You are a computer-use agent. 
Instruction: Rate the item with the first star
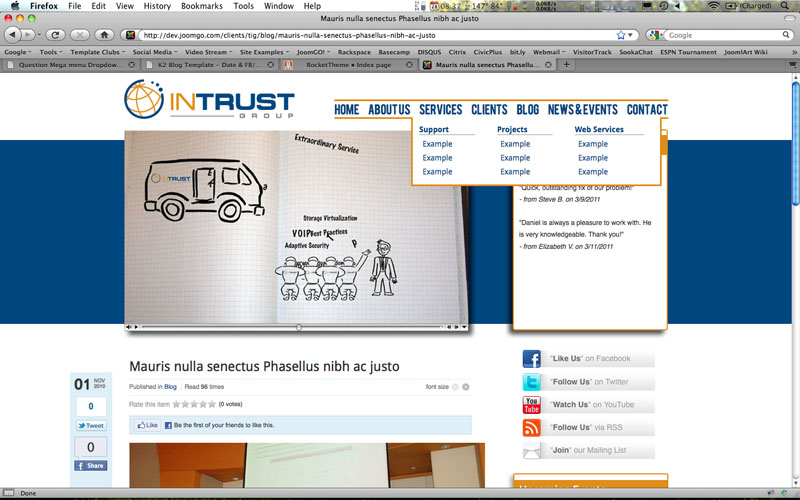coord(177,404)
